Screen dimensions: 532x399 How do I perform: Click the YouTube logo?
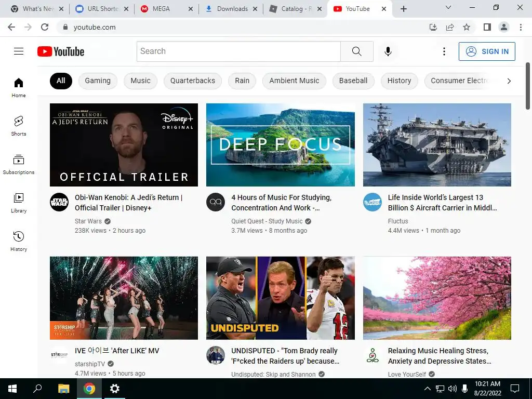click(x=61, y=51)
